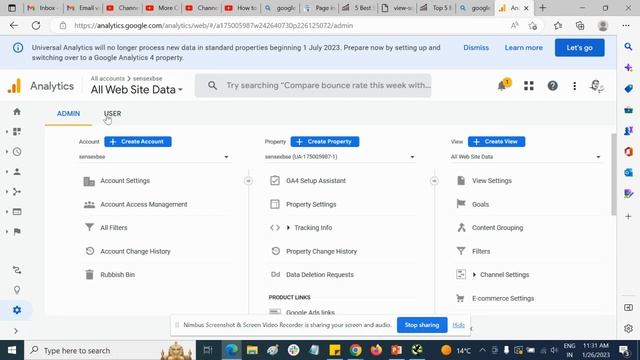
Task: Open Realtime clock icon in sidebar
Action: (17, 151)
